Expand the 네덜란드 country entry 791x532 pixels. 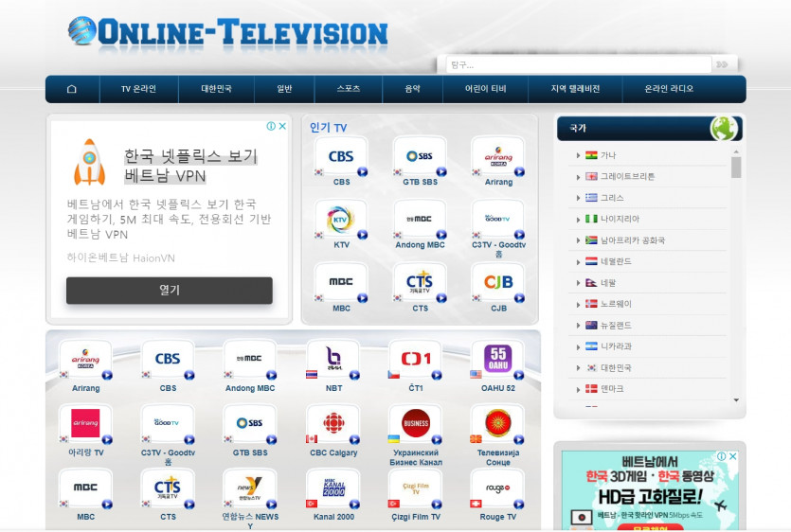pyautogui.click(x=578, y=261)
